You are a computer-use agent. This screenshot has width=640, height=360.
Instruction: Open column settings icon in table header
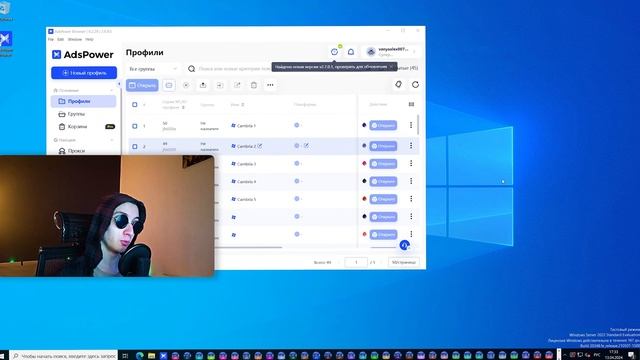[x=411, y=104]
